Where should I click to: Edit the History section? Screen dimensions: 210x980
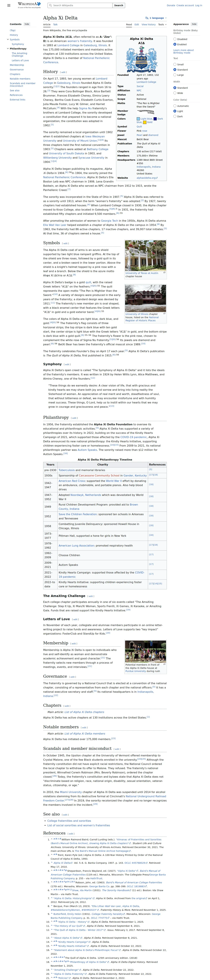(63, 72)
